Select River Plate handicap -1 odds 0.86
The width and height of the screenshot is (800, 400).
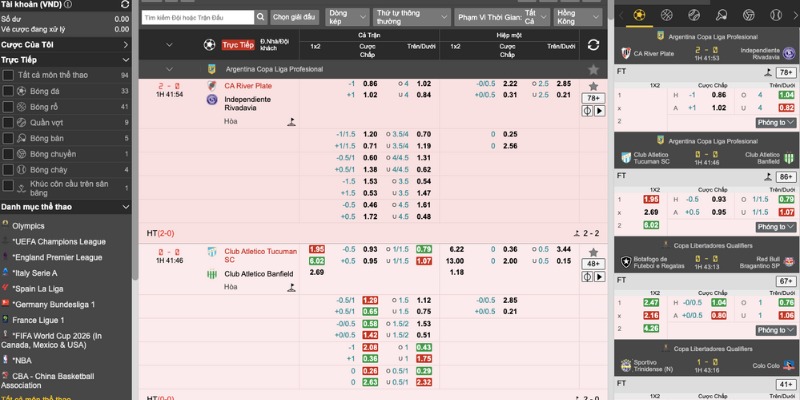(370, 84)
